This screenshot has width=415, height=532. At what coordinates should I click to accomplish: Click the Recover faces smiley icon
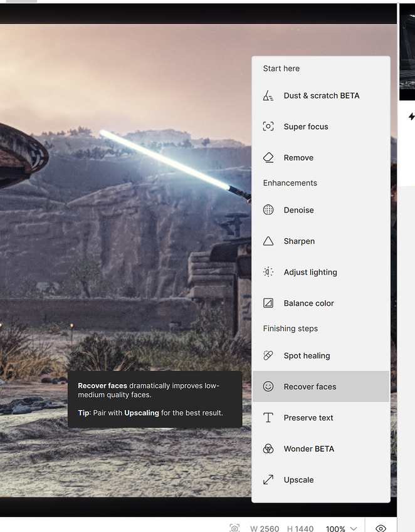pyautogui.click(x=268, y=387)
